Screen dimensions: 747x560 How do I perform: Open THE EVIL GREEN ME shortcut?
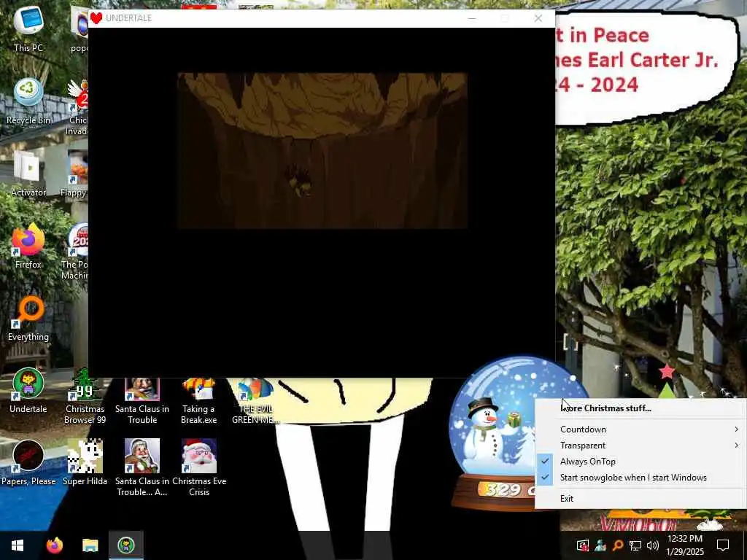pyautogui.click(x=255, y=401)
